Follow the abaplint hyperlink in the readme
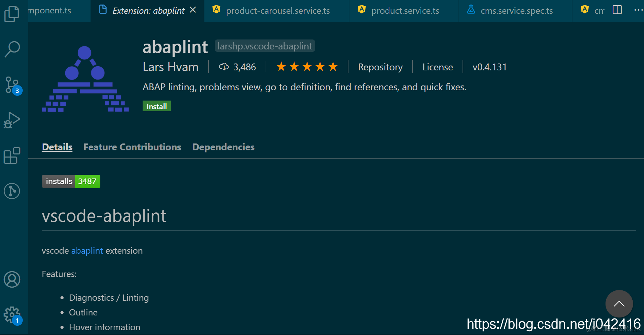 87,251
